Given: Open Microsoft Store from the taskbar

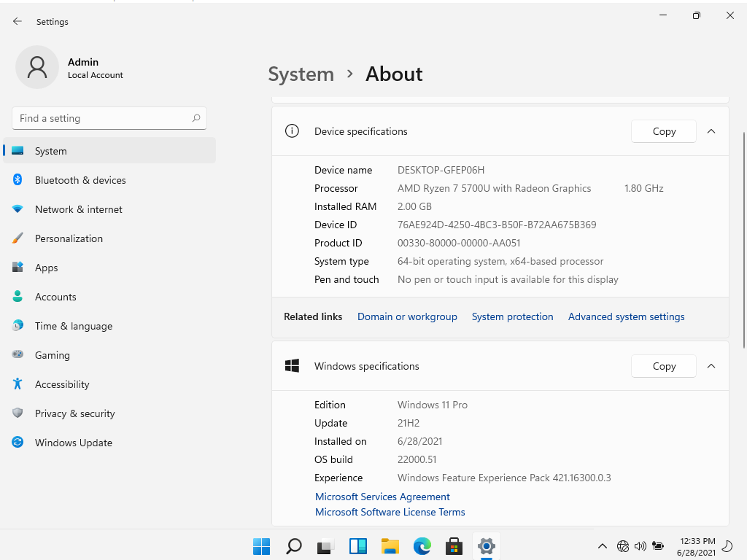Looking at the screenshot, I should click(x=454, y=546).
